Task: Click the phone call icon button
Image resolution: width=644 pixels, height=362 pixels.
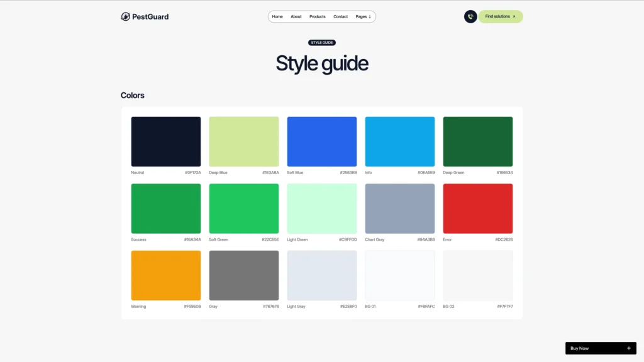Action: point(470,16)
